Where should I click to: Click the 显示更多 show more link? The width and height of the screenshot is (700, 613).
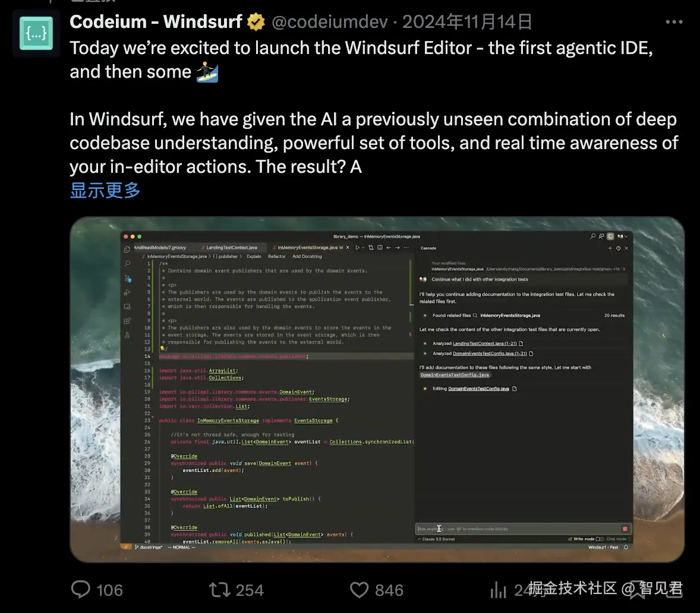pyautogui.click(x=105, y=190)
